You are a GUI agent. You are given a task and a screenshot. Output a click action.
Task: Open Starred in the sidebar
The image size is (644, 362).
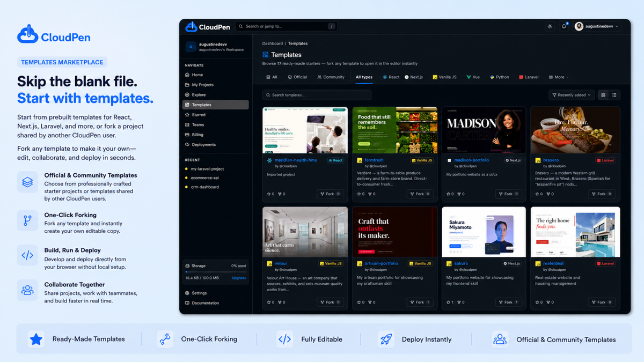click(215, 115)
